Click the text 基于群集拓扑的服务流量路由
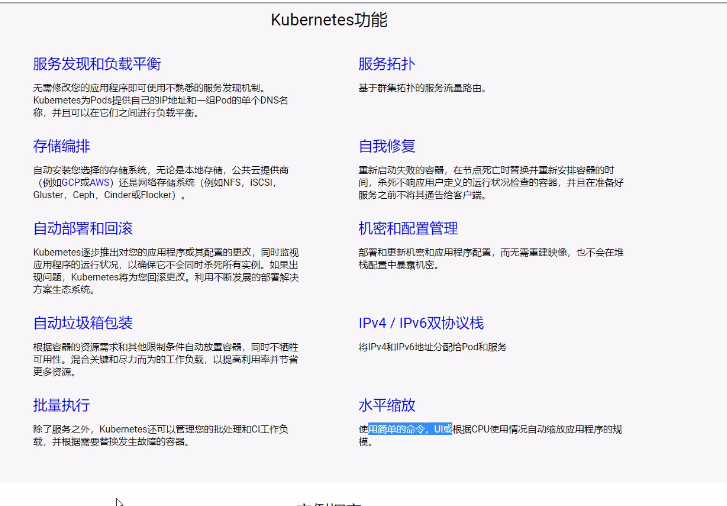727x506 pixels. 422,88
